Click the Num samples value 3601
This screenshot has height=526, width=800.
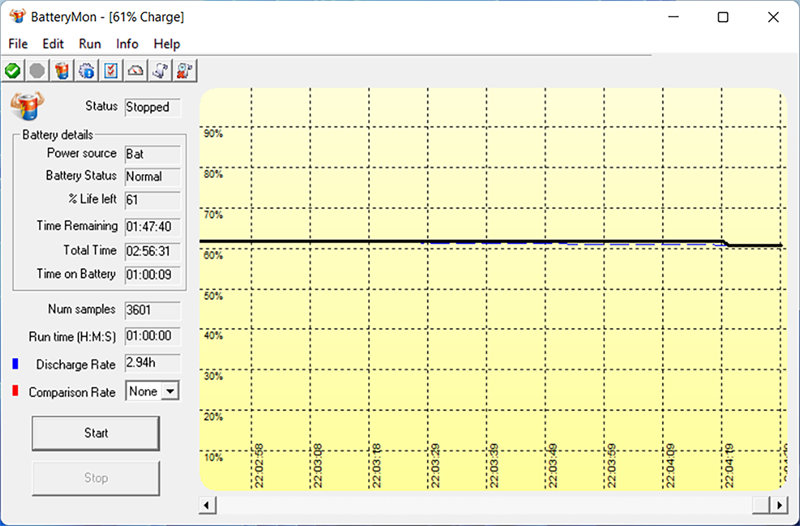pyautogui.click(x=153, y=310)
